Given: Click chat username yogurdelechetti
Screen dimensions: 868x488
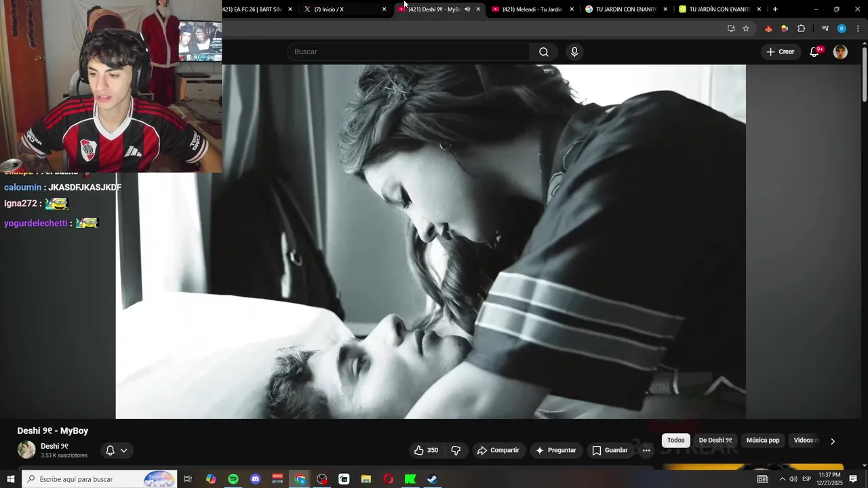Looking at the screenshot, I should (35, 223).
